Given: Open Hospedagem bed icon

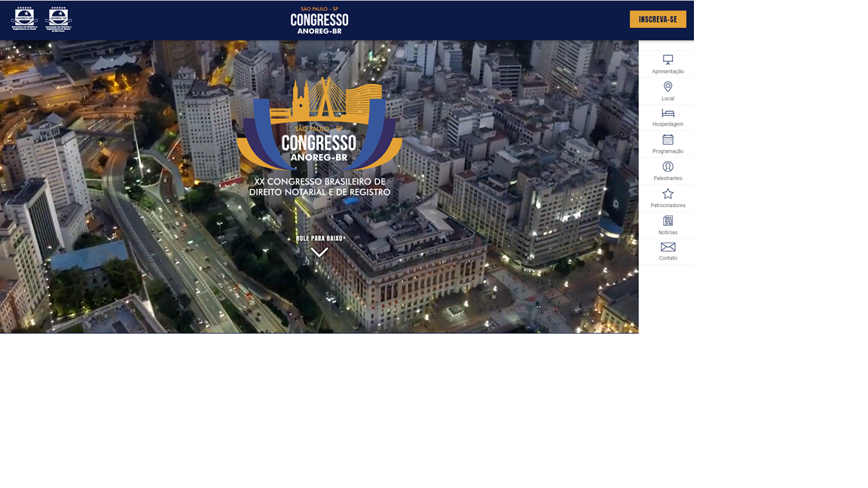Looking at the screenshot, I should [x=668, y=114].
